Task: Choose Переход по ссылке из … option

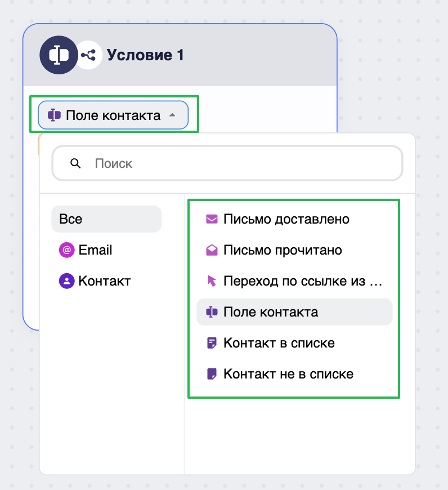Action: click(294, 281)
